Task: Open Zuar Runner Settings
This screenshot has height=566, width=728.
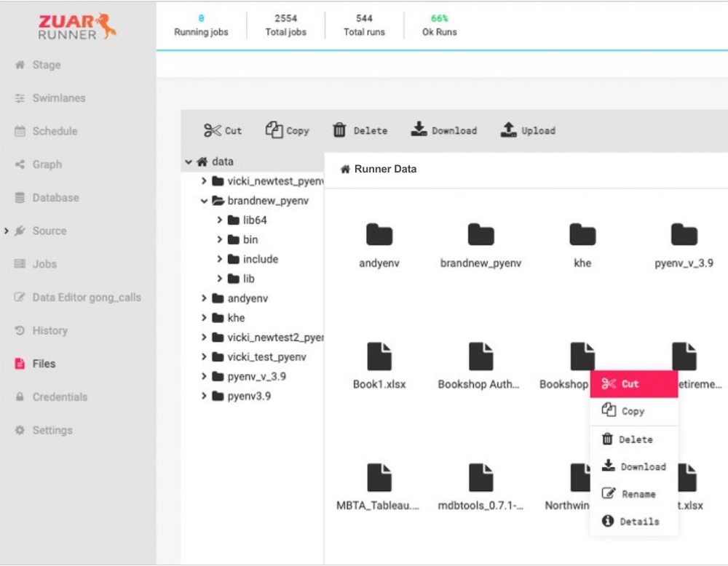Action: pos(52,430)
